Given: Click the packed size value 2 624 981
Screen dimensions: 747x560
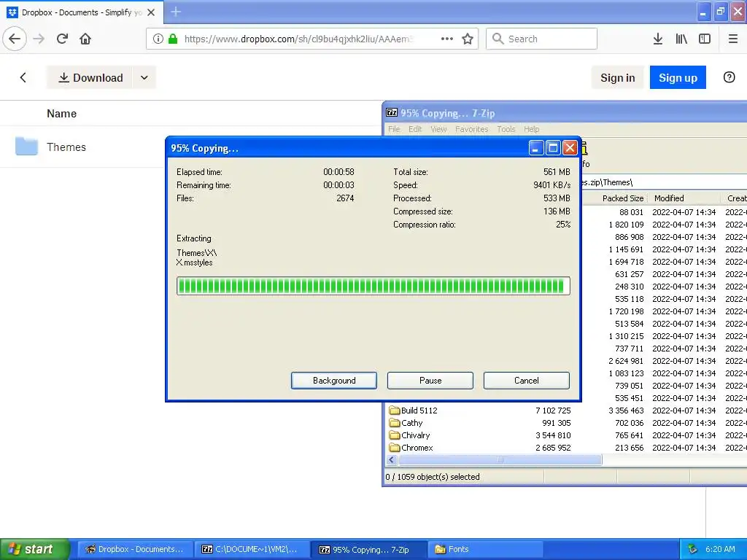Looking at the screenshot, I should 625,361.
